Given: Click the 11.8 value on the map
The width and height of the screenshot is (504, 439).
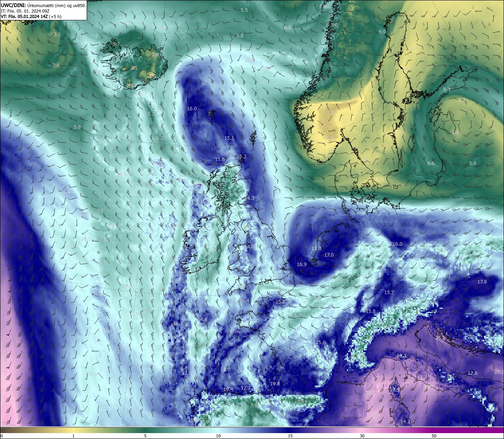Looking at the screenshot, I should click(x=317, y=248).
